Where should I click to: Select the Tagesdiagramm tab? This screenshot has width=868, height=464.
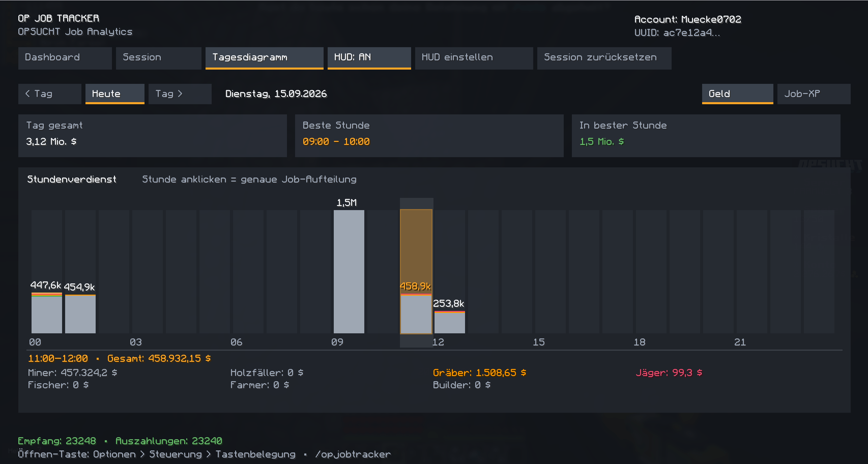(264, 58)
